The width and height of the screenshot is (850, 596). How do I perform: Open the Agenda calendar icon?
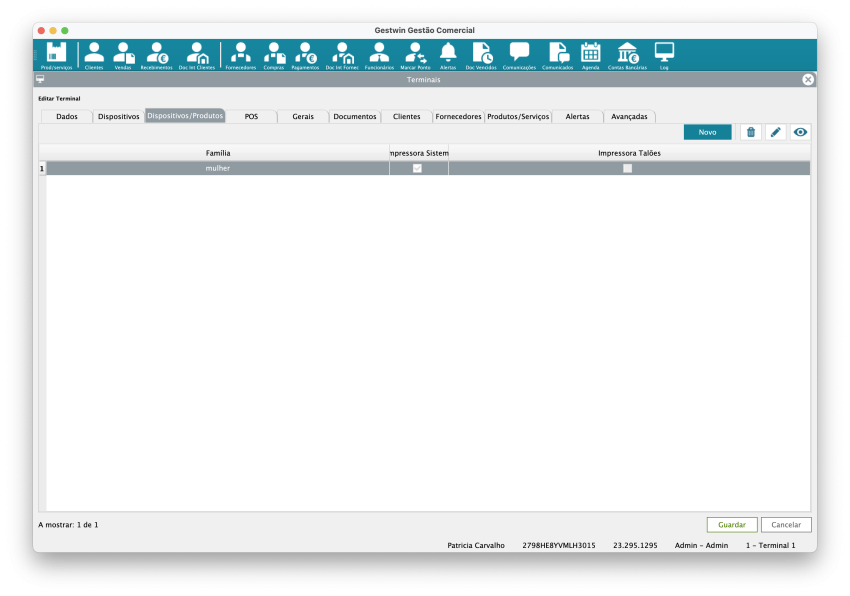pos(590,54)
